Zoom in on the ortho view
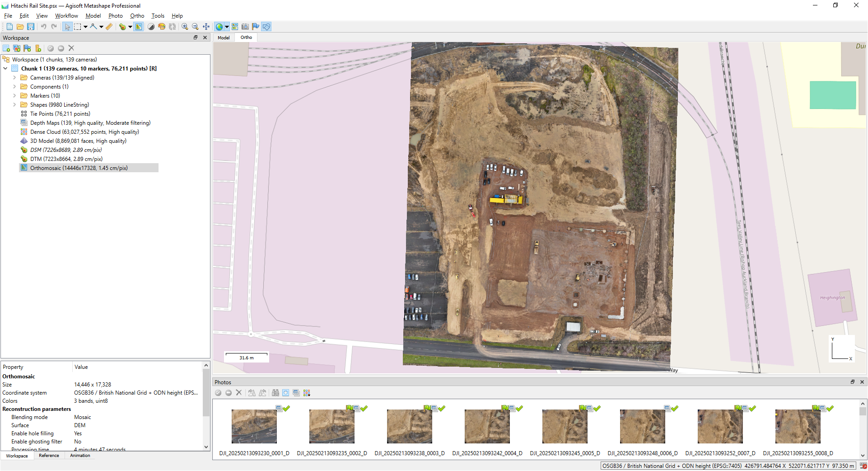 pyautogui.click(x=185, y=27)
